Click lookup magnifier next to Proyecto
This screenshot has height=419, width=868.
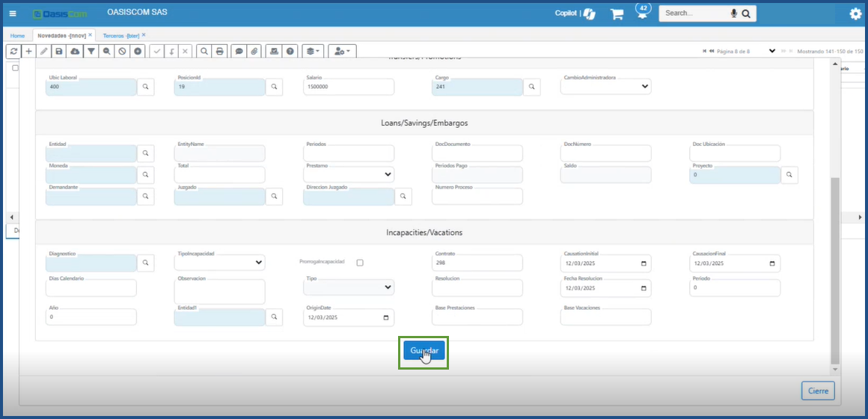click(x=789, y=175)
